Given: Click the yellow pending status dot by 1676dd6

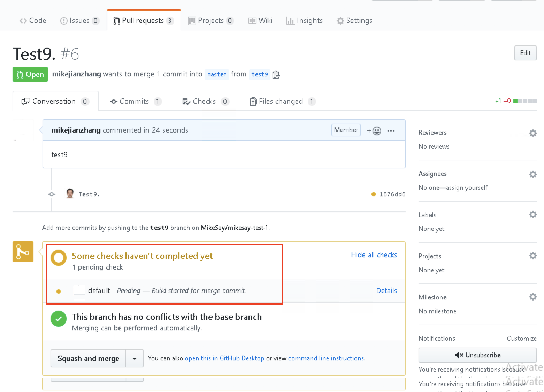Looking at the screenshot, I should point(373,194).
